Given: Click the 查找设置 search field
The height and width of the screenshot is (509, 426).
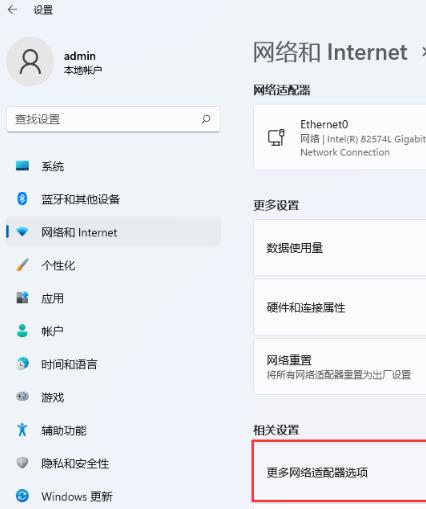Looking at the screenshot, I should click(x=113, y=119).
